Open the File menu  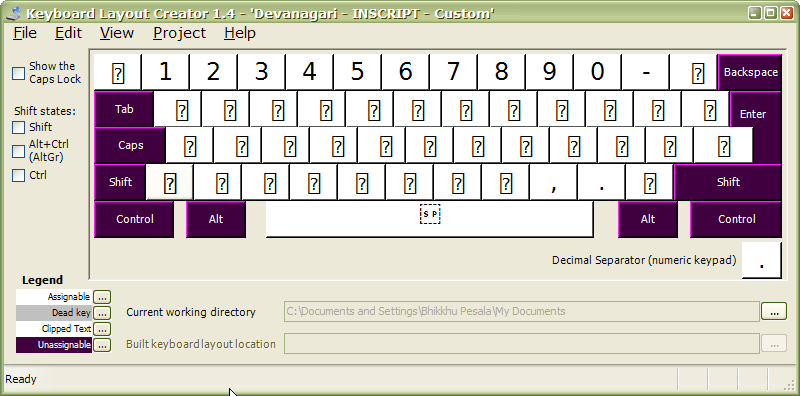[x=25, y=33]
